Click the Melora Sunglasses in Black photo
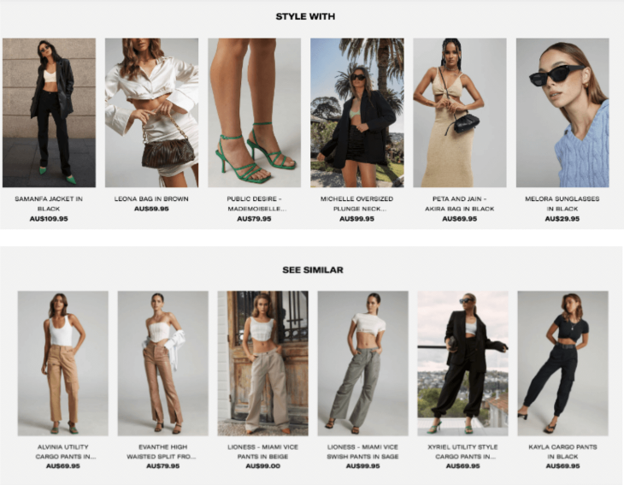624x485 pixels. [562, 113]
